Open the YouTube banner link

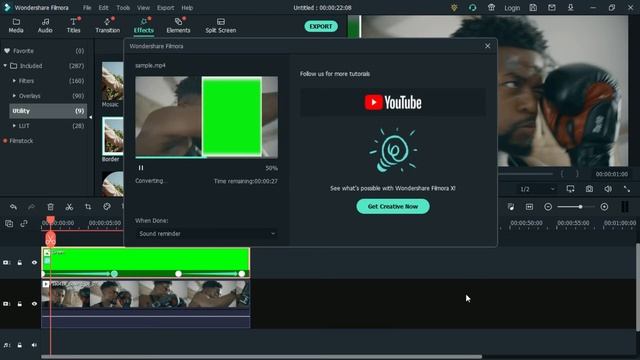(393, 102)
